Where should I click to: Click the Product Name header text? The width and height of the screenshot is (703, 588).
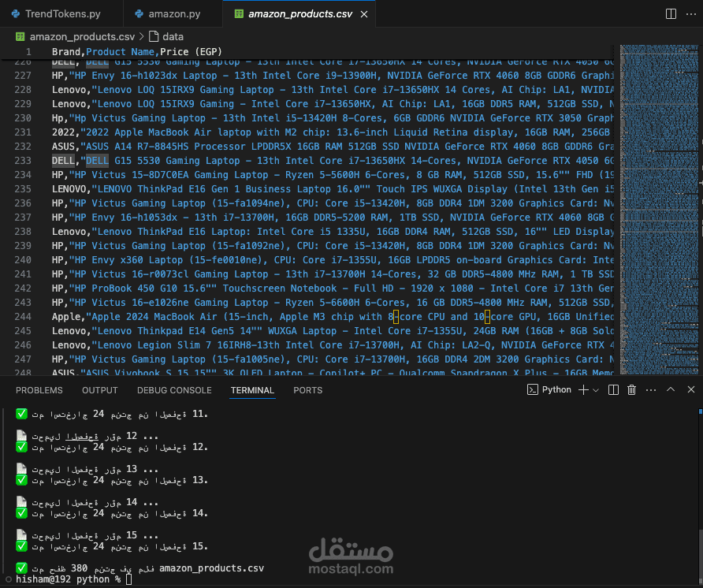120,51
